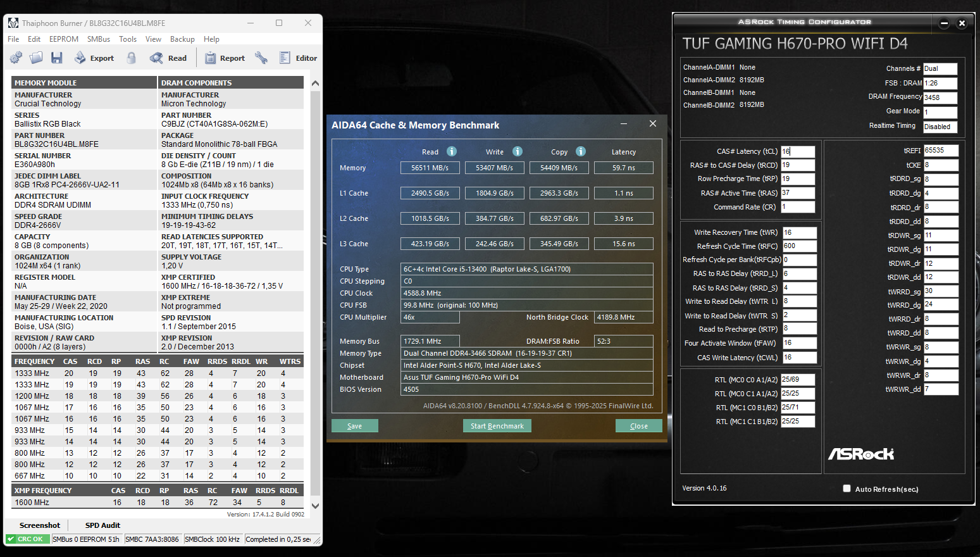Screen dimensions: 980x557
Task: Click the DRAM Frequency field showing 3458
Action: [x=940, y=97]
